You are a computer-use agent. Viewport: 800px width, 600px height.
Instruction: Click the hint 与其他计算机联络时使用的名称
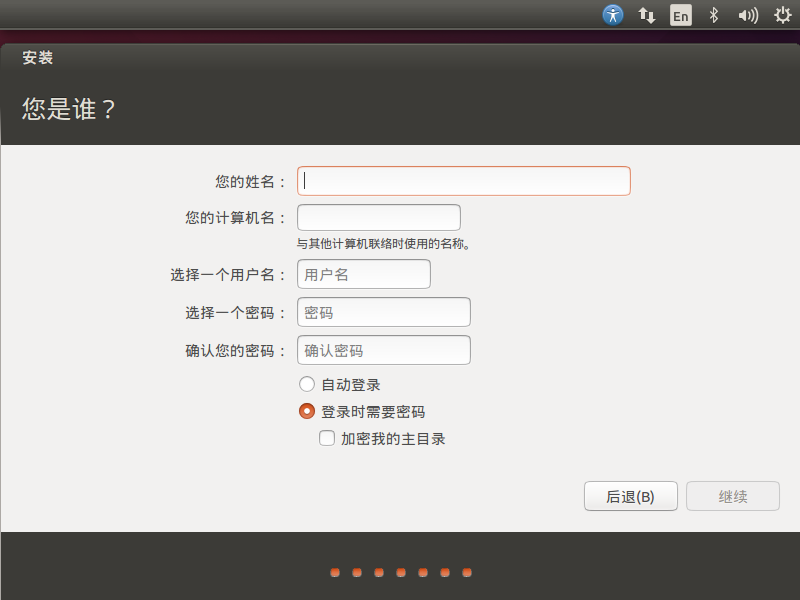point(383,244)
